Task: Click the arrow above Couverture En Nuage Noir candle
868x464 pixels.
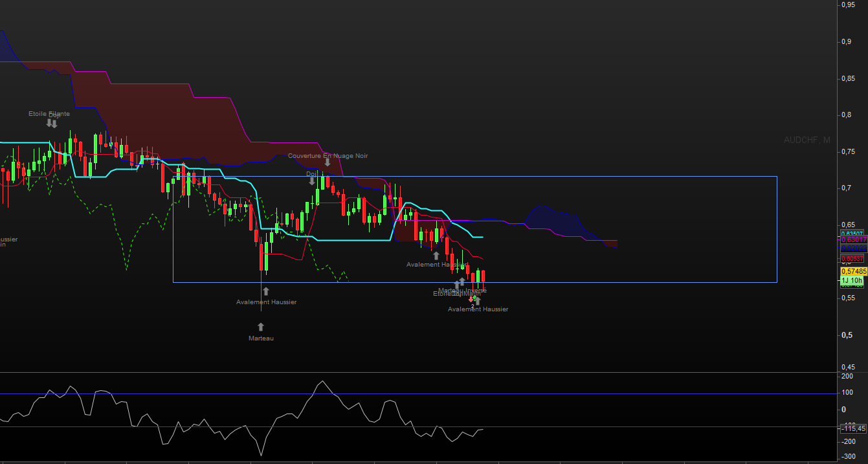Action: pos(328,162)
